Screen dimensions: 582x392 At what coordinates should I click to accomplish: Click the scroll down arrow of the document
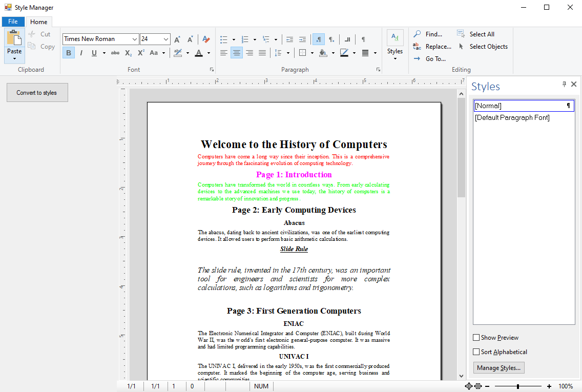(462, 376)
